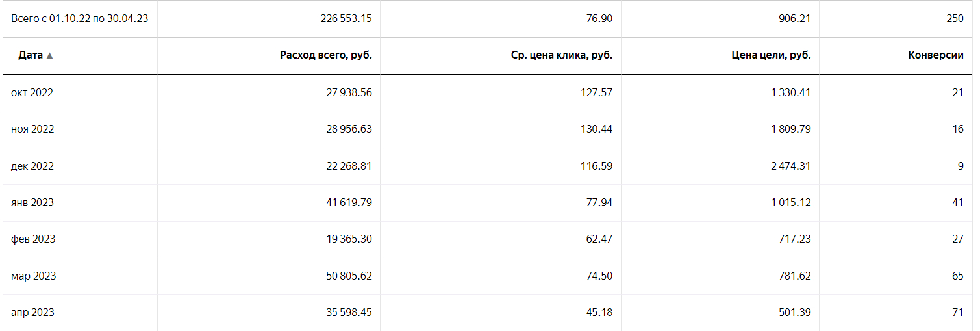Sort by the Дата column header
This screenshot has width=980, height=331.
(x=31, y=56)
